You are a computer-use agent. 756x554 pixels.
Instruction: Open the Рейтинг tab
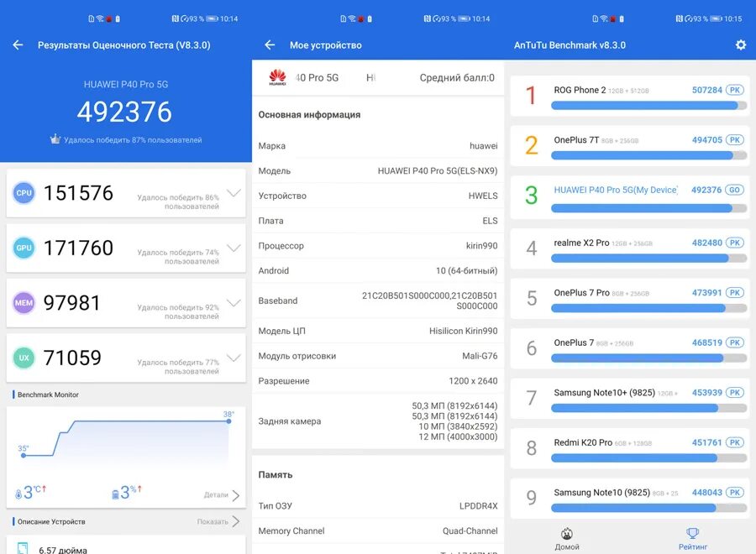[x=692, y=539]
